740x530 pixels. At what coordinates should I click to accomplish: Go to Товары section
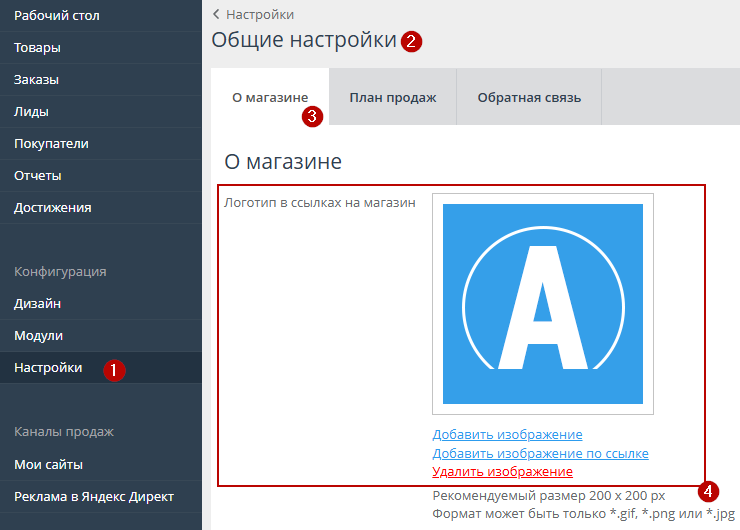click(x=37, y=47)
